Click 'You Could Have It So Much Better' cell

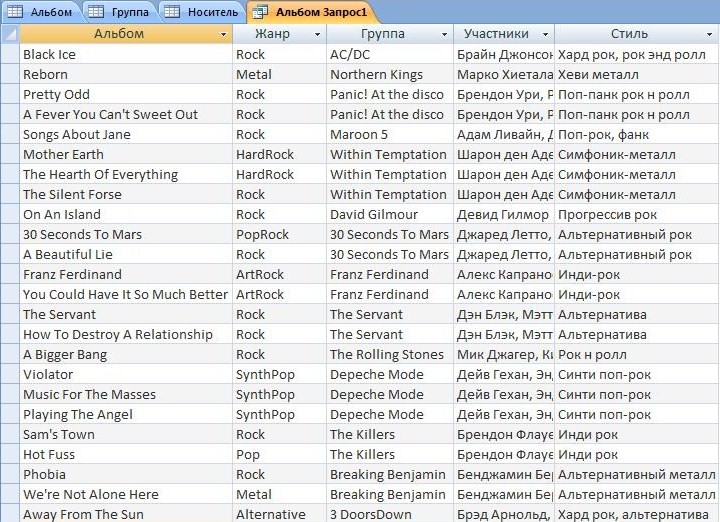[x=126, y=294]
